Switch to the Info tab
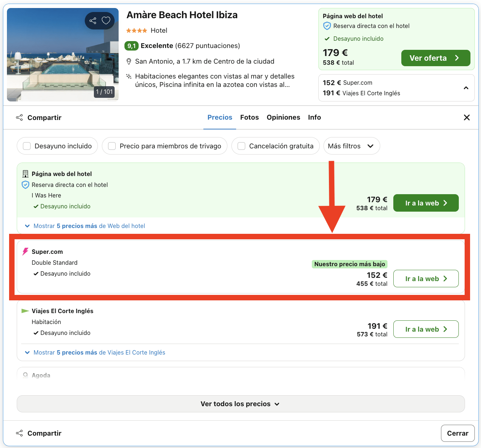481x448 pixels. [x=314, y=117]
